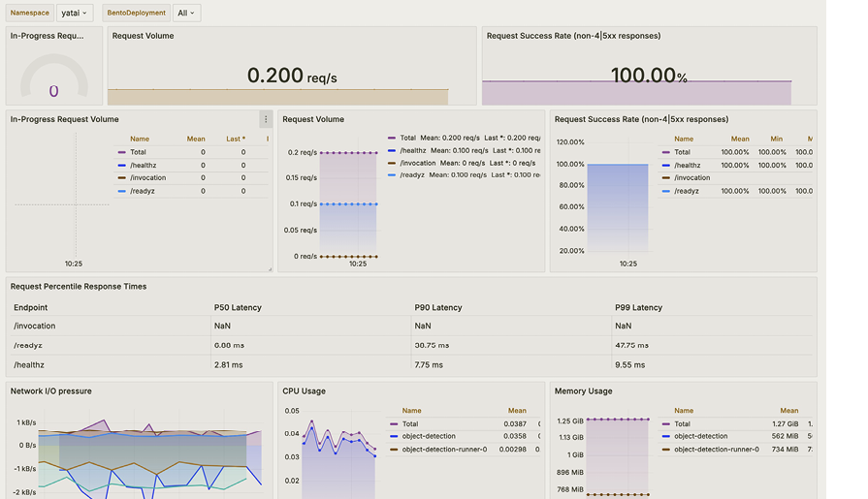Sort Memory Usage legend by Name
The image size is (868, 499).
684,411
